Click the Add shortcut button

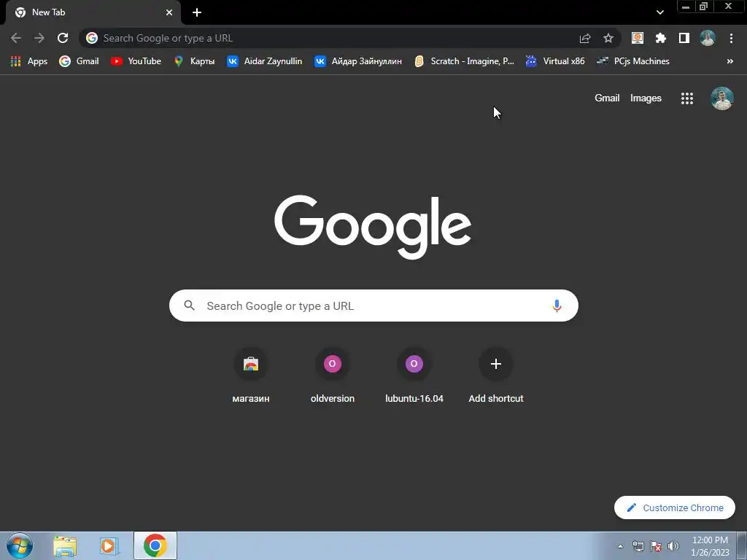496,376
